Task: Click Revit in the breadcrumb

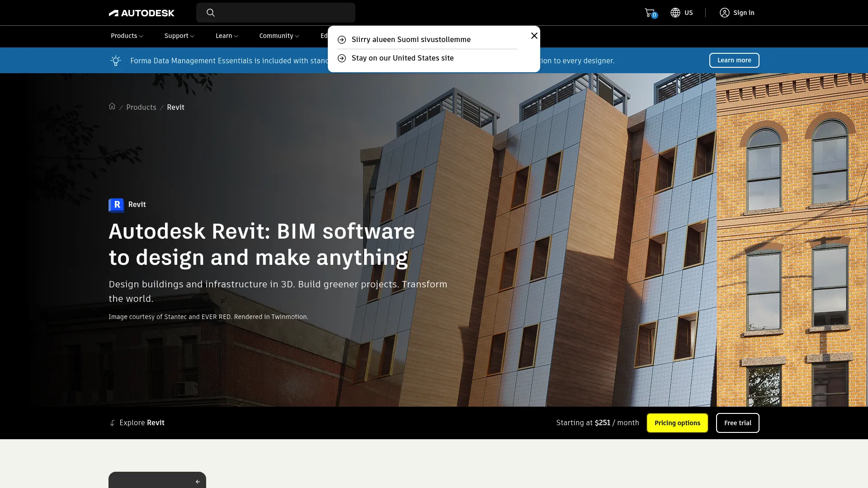Action: 175,108
